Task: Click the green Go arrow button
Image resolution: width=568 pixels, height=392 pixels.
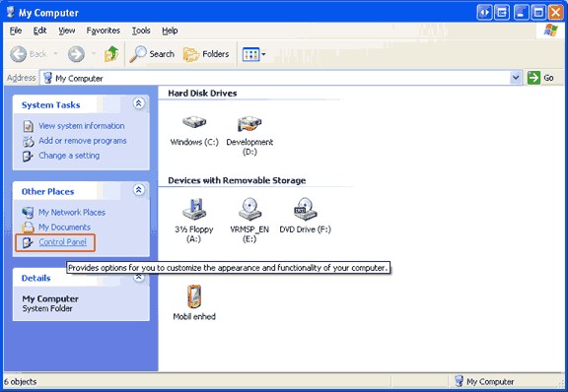Action: click(533, 78)
